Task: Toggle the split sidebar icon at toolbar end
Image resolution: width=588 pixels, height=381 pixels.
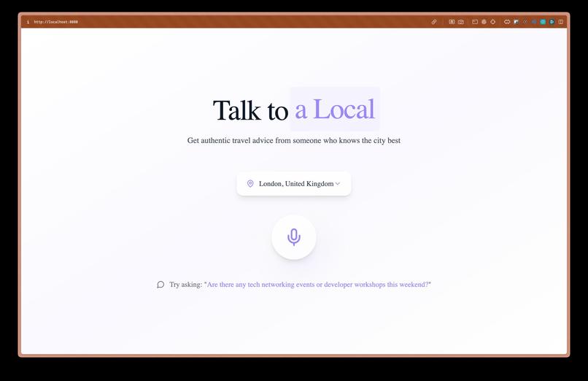Action: coord(561,22)
